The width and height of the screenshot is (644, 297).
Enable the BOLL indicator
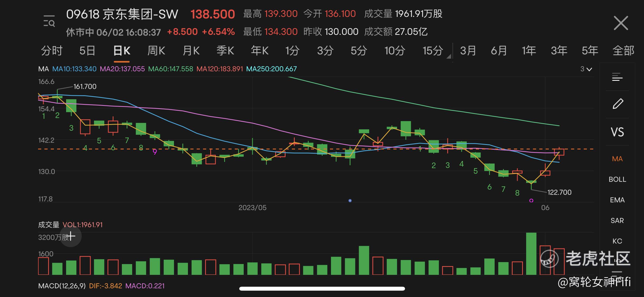617,180
